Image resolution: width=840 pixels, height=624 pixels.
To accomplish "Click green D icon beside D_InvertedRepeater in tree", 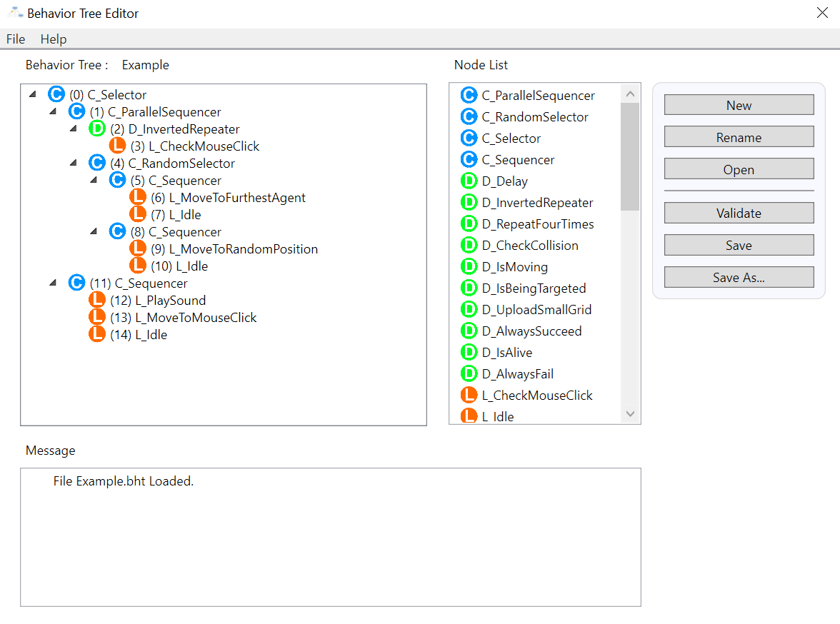I will [x=97, y=129].
